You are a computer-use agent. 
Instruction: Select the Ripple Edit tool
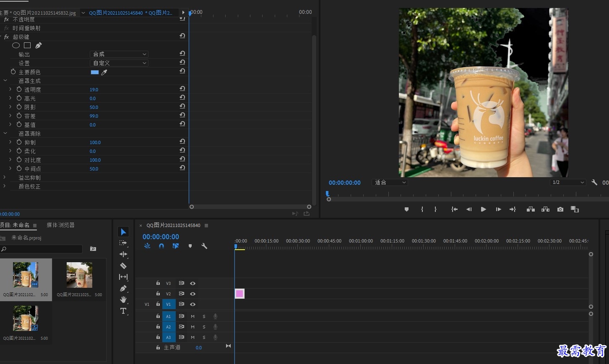point(123,254)
